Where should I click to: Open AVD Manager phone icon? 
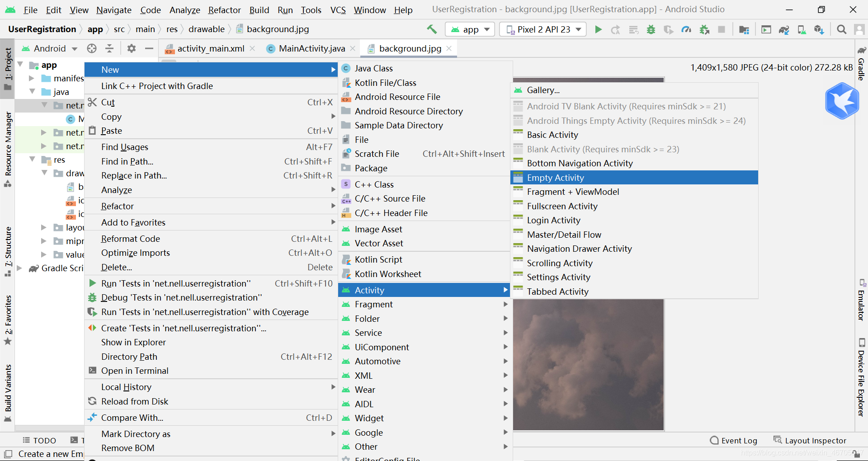pyautogui.click(x=802, y=29)
